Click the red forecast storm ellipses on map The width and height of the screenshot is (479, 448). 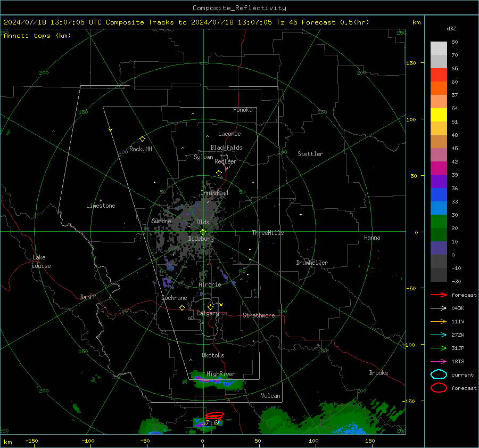[x=215, y=416]
